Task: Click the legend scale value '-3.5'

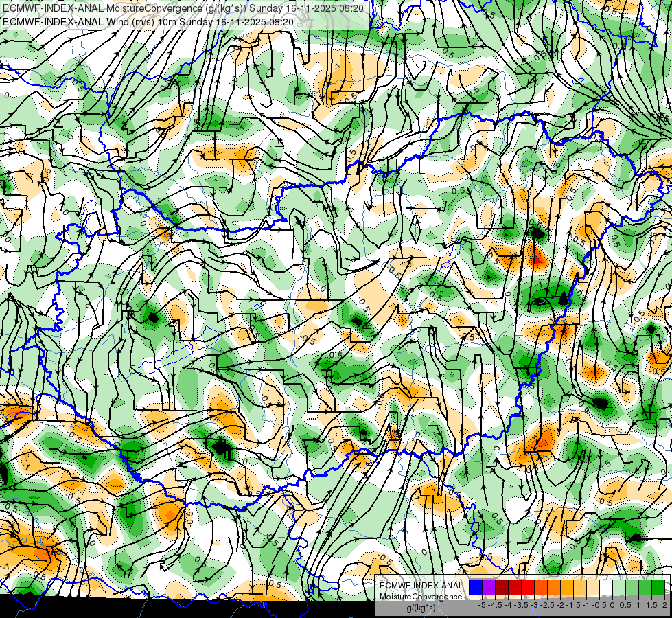Action: point(521,605)
